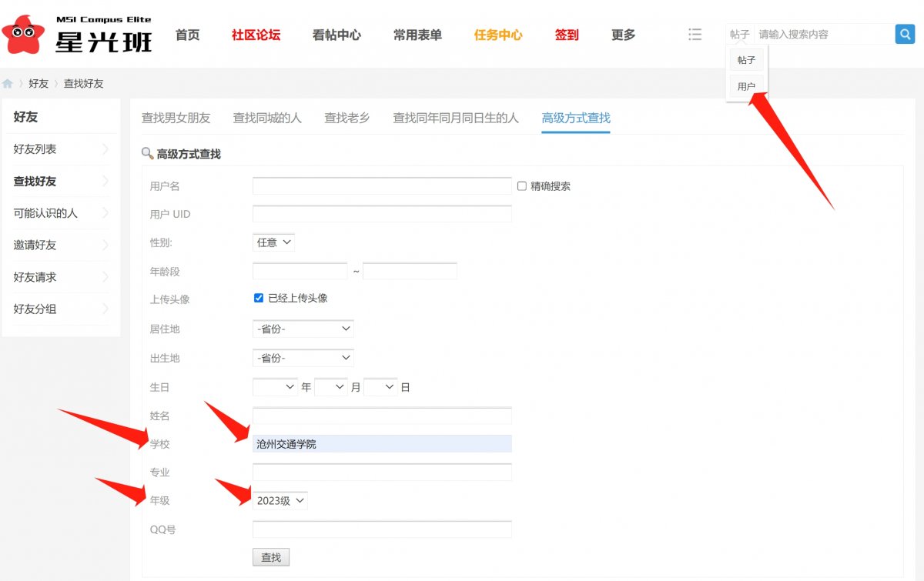
Task: Open 社区论坛 in top navigation
Action: [256, 35]
